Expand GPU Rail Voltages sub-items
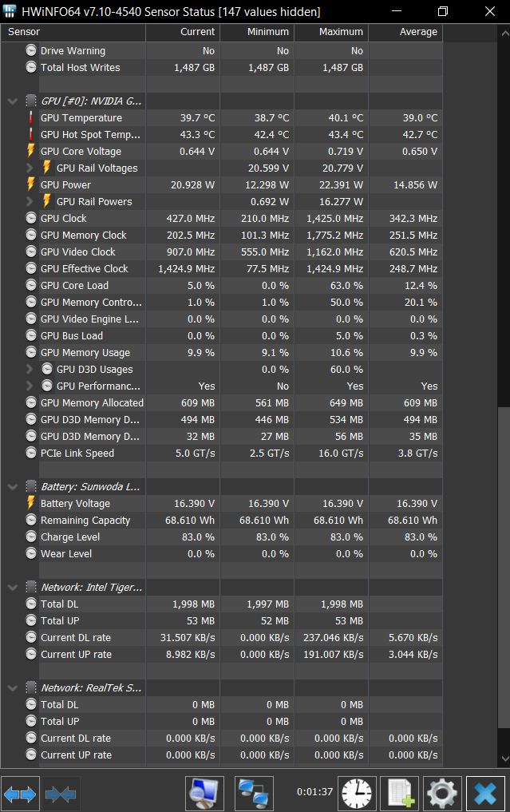This screenshot has width=510, height=812. click(x=30, y=168)
